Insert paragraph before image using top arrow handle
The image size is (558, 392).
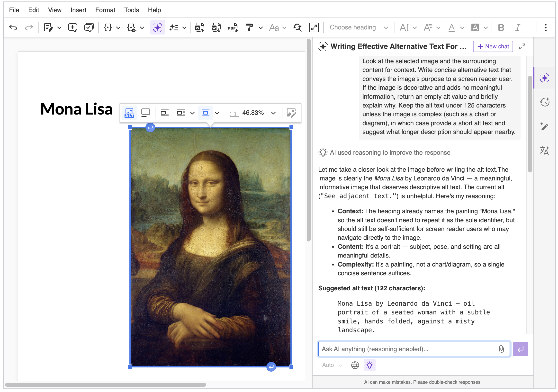point(150,127)
